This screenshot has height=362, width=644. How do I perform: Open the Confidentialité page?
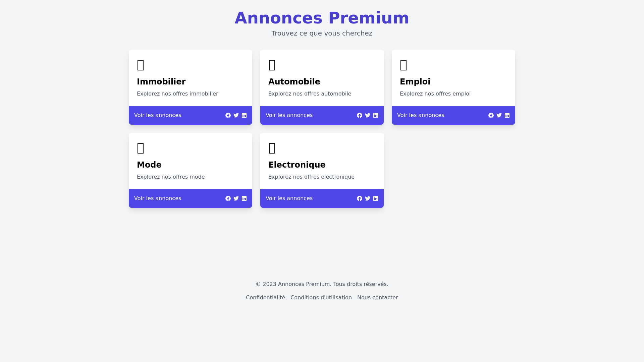pyautogui.click(x=265, y=297)
